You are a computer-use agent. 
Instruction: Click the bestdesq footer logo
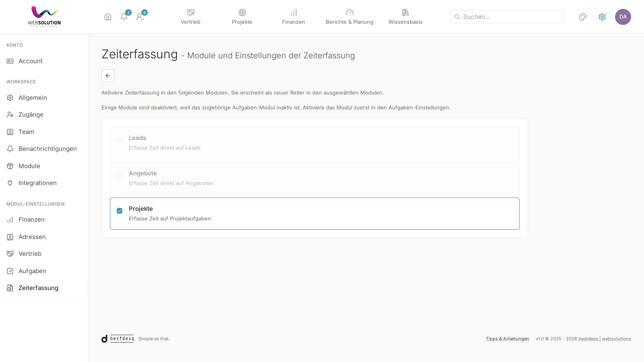118,338
